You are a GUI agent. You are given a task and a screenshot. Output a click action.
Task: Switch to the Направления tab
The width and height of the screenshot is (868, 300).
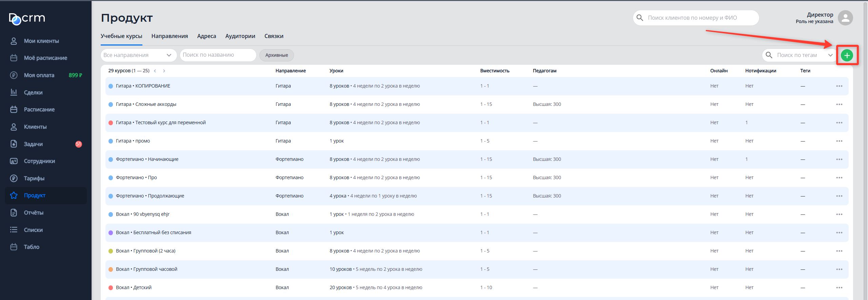click(x=170, y=36)
